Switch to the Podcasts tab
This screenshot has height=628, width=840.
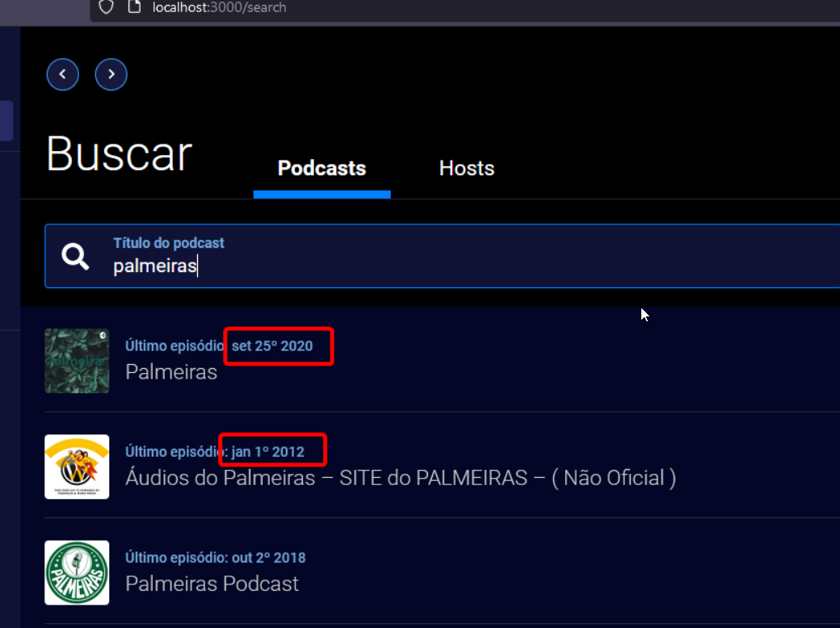click(x=322, y=168)
